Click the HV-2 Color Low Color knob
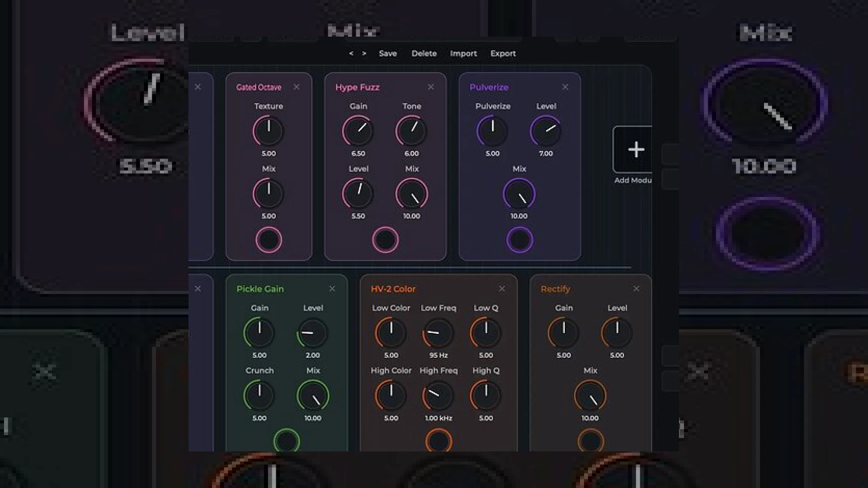Image resolution: width=868 pixels, height=488 pixels. point(391,333)
